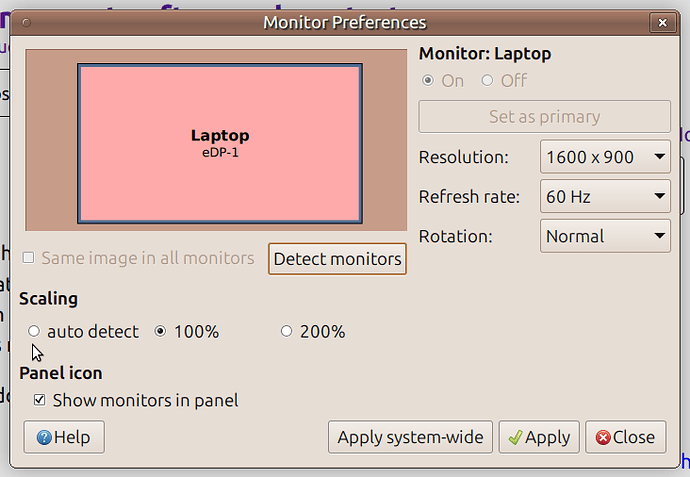
Task: Click the Set as primary button
Action: click(544, 116)
